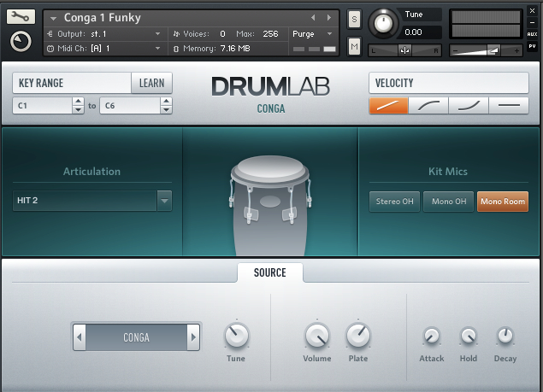Toggle the Stereo OH kit mic
This screenshot has height=392, width=543.
pos(395,202)
